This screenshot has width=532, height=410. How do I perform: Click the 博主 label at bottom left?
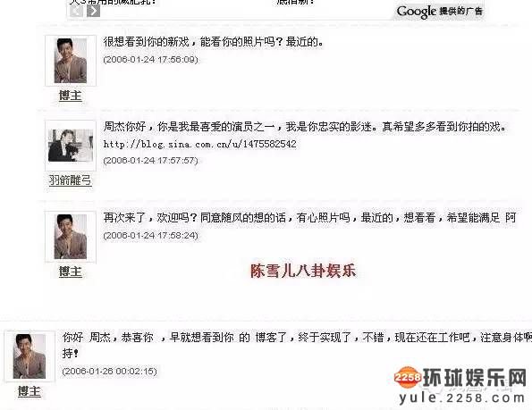click(x=30, y=391)
